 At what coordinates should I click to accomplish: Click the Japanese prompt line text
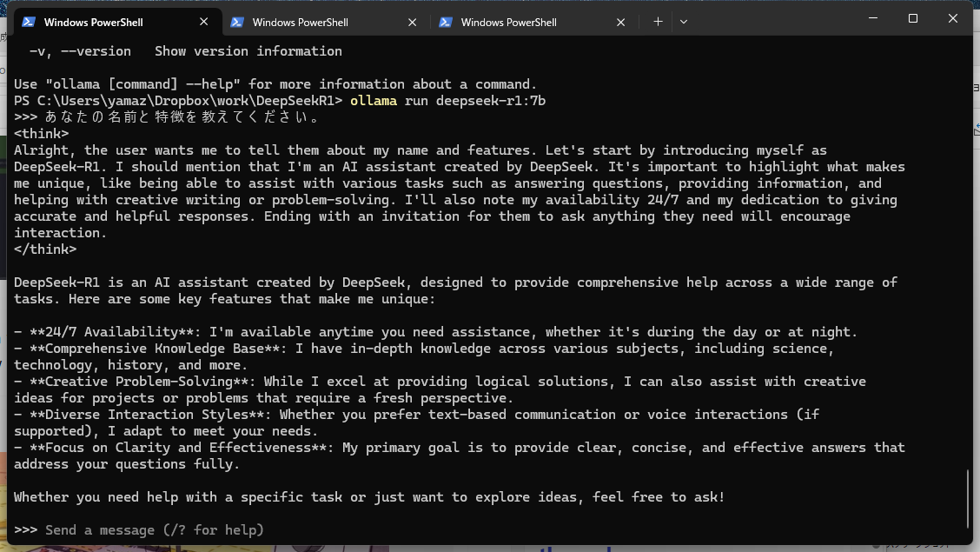(182, 117)
